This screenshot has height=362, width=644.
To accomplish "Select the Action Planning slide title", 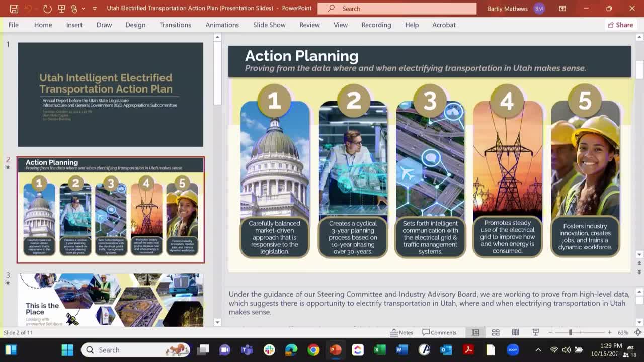I will pyautogui.click(x=301, y=56).
